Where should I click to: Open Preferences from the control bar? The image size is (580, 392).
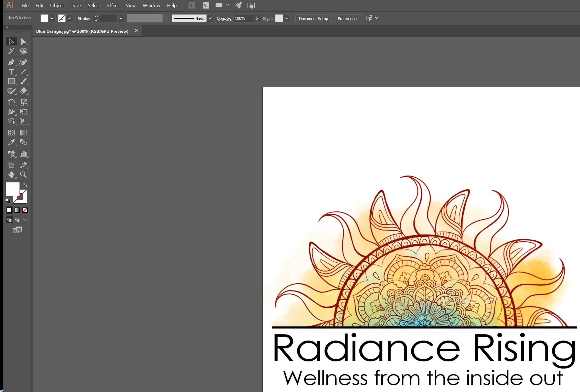(348, 18)
